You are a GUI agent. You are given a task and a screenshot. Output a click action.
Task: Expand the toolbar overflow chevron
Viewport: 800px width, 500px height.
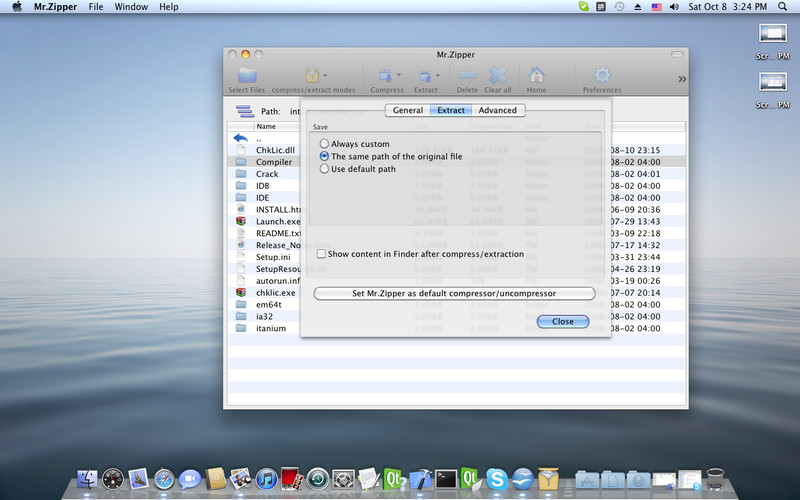point(682,78)
